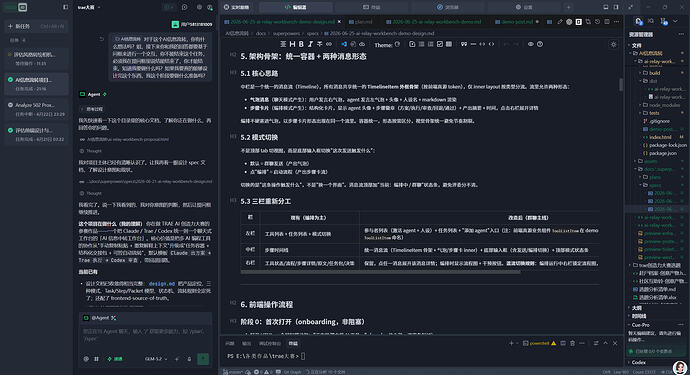Expand the build folder in explorer
The image size is (690, 375).
point(654,73)
